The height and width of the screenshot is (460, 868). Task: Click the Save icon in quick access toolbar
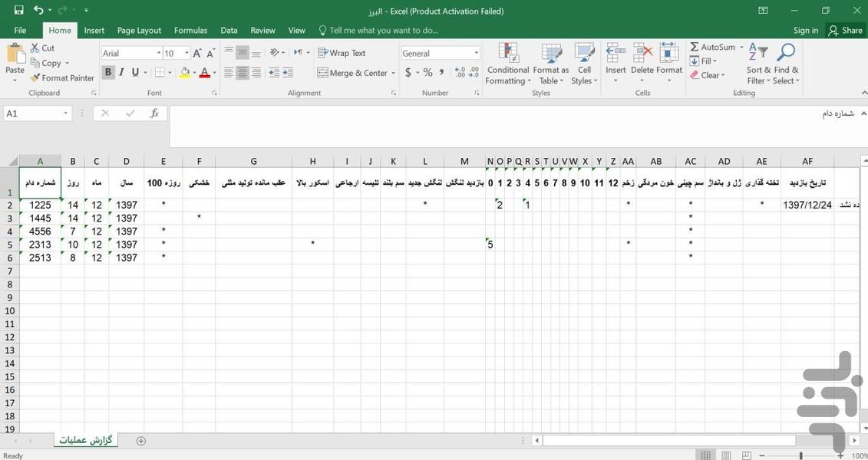[x=19, y=10]
